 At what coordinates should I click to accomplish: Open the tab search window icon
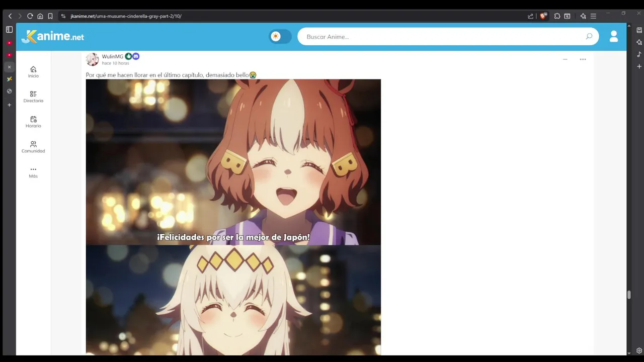coord(567,16)
